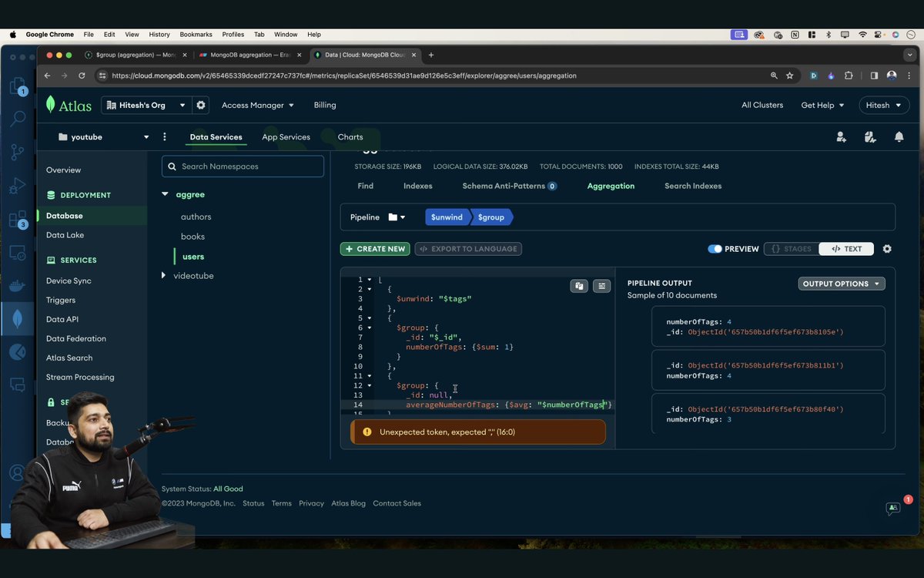Open Search icon in background VS Code window
924x578 pixels.
17,119
